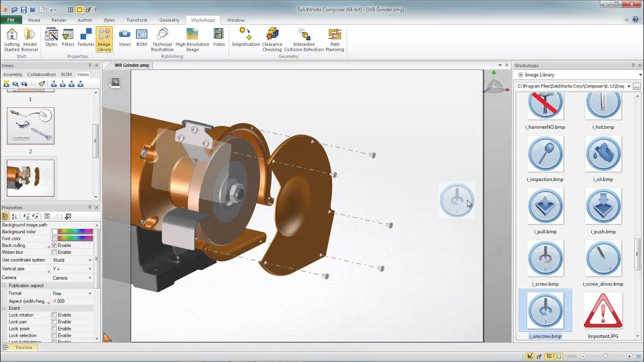644x362 pixels.
Task: Switch to the Assembly panel tab
Action: tap(13, 74)
